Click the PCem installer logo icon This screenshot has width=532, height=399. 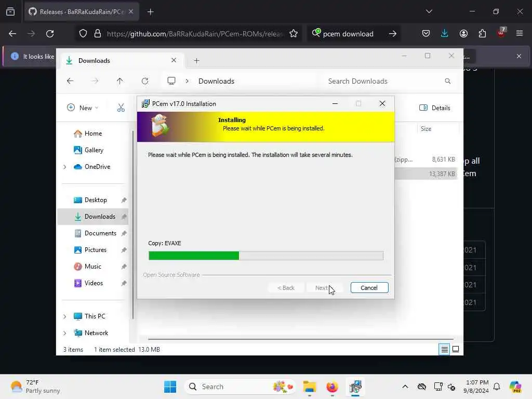[160, 126]
